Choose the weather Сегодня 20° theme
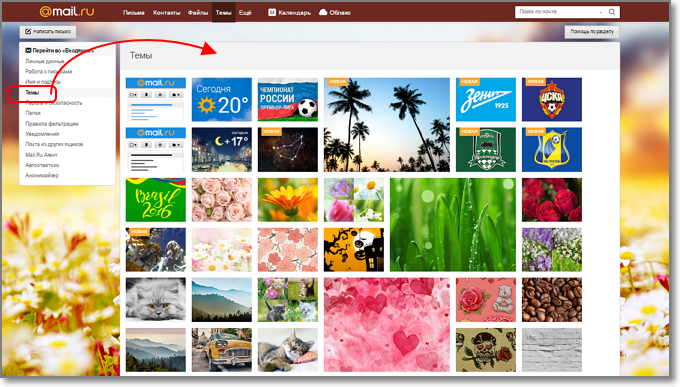The width and height of the screenshot is (680, 387). click(x=222, y=99)
